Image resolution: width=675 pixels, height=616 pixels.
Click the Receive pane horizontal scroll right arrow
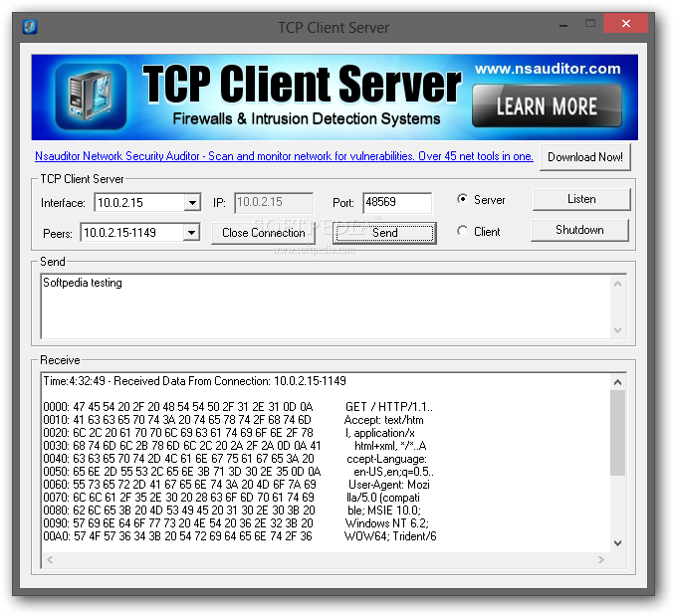click(601, 559)
